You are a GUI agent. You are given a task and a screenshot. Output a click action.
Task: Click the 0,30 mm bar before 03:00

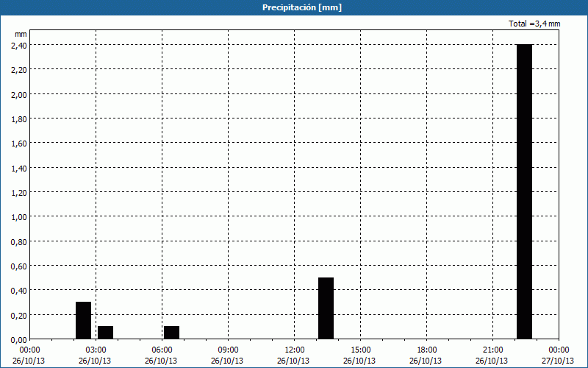coord(83,321)
